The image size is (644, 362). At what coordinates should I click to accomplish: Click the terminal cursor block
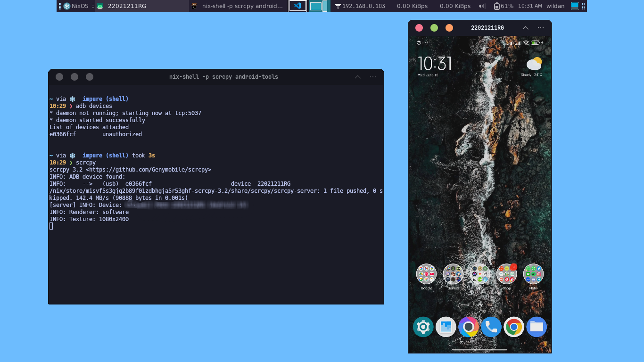tap(51, 226)
